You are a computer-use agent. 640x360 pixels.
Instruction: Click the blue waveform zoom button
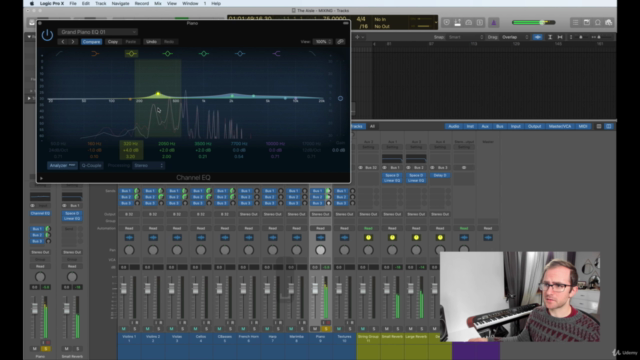pos(538,37)
